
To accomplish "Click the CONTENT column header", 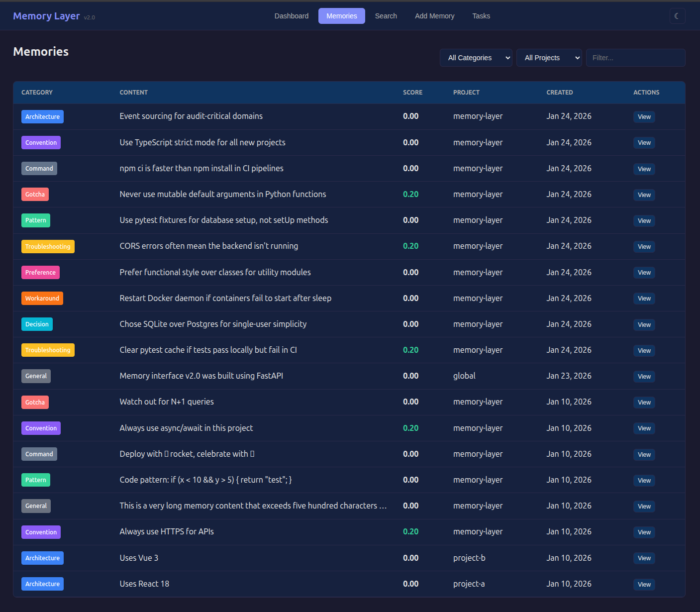I will tap(133, 93).
